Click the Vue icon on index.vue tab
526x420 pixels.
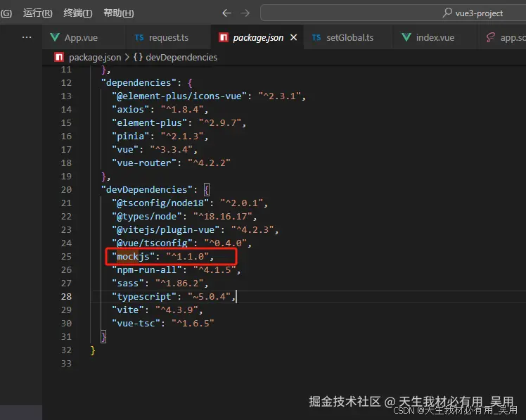tap(406, 37)
